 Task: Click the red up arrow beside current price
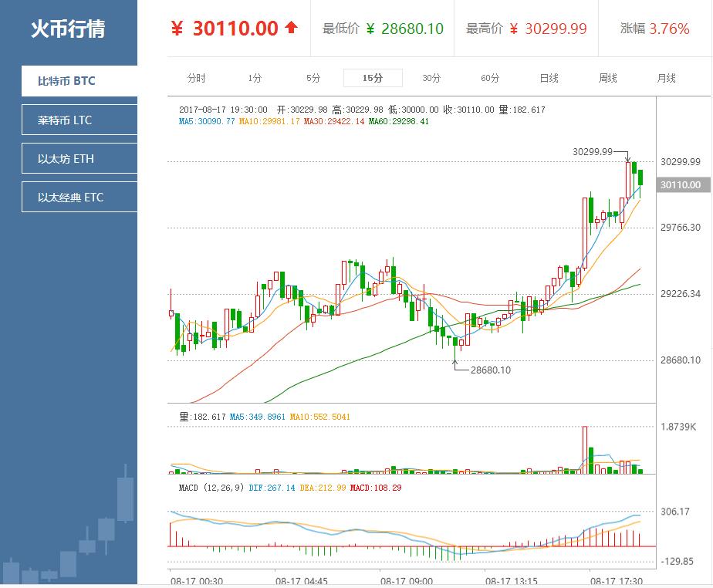click(x=291, y=28)
